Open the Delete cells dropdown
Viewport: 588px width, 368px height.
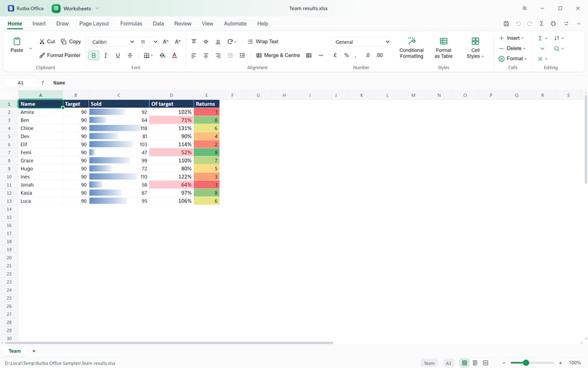click(512, 48)
